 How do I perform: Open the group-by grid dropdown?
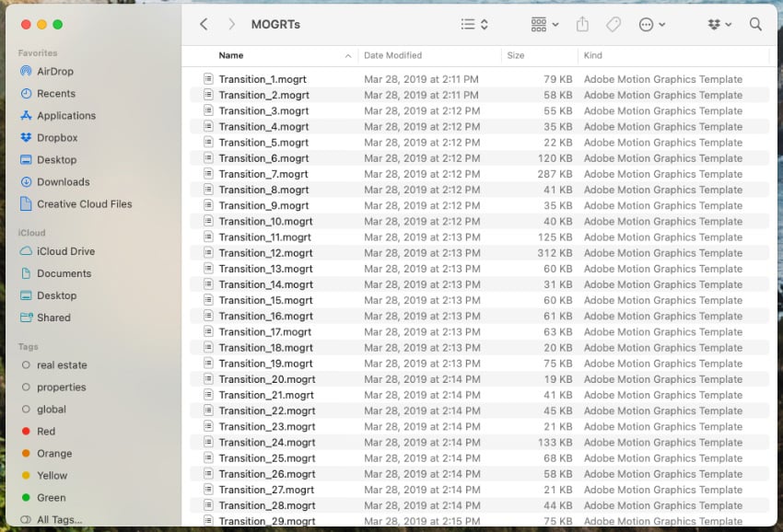[544, 24]
